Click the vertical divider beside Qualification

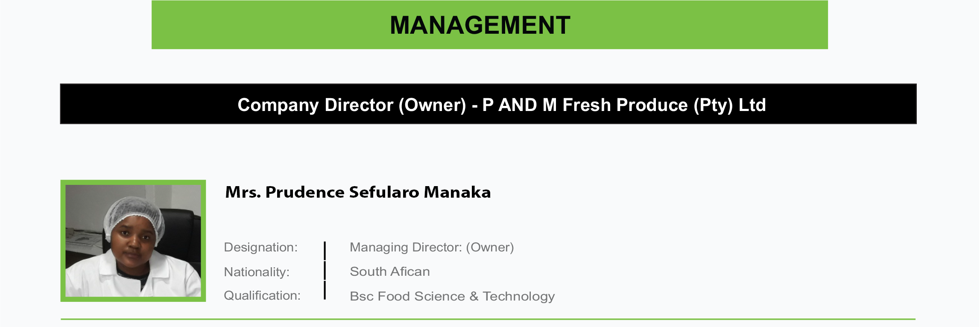(x=325, y=290)
